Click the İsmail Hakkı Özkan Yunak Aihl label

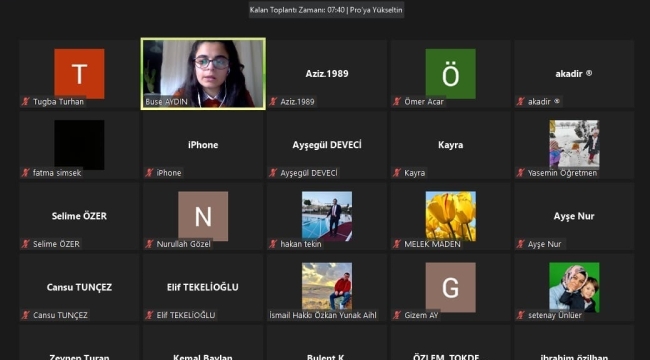tap(323, 315)
